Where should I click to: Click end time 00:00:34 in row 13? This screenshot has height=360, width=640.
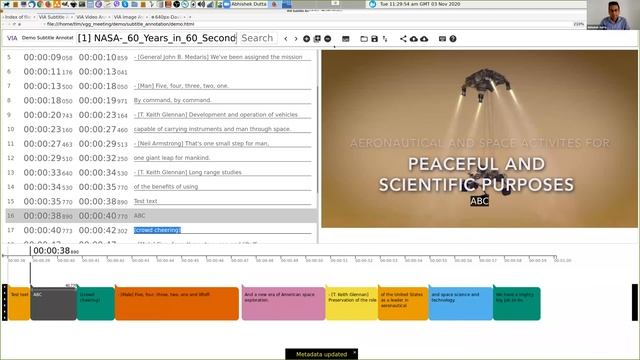point(103,172)
